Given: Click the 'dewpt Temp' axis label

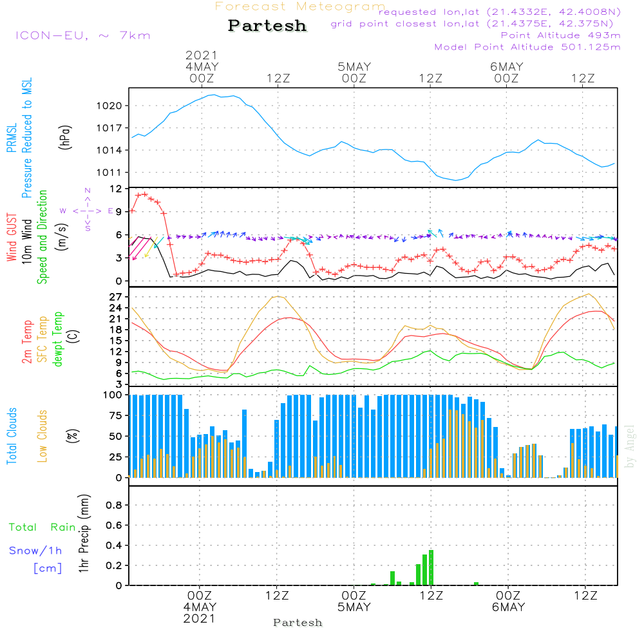Looking at the screenshot, I should [x=57, y=339].
